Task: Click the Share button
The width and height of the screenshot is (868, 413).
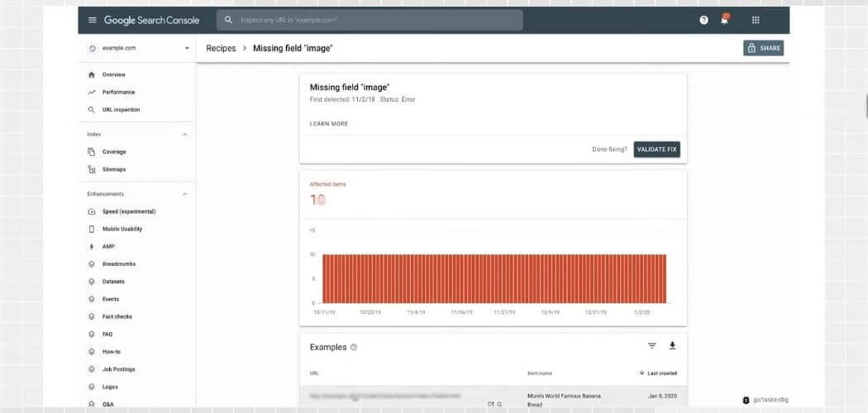Action: [763, 48]
